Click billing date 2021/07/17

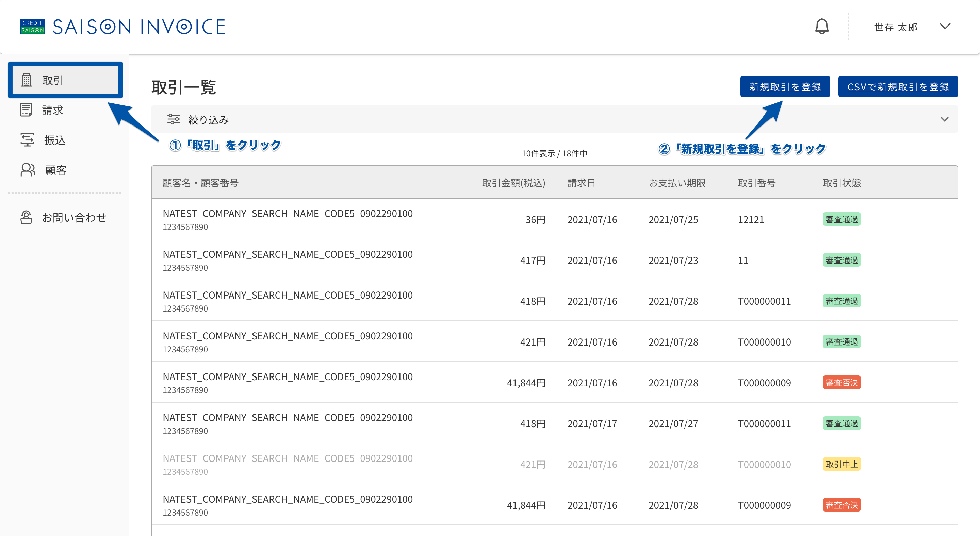[x=592, y=423]
